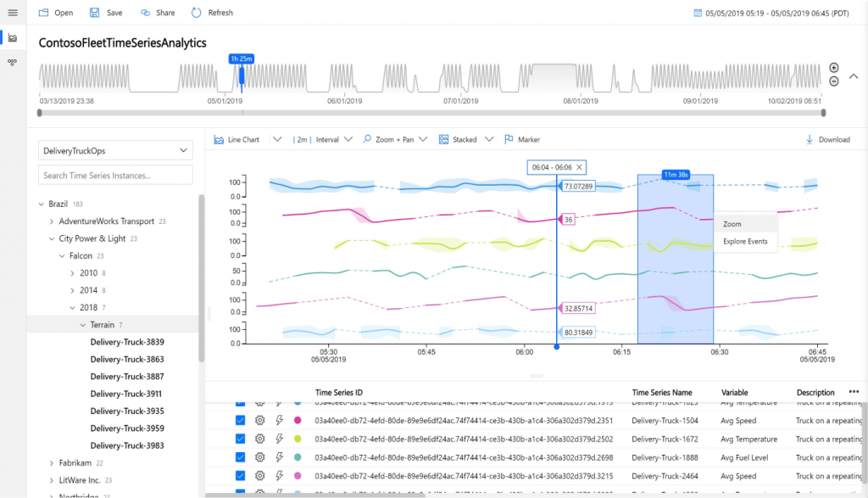Select Explore Events in context menu
This screenshot has width=868, height=498.
(745, 241)
